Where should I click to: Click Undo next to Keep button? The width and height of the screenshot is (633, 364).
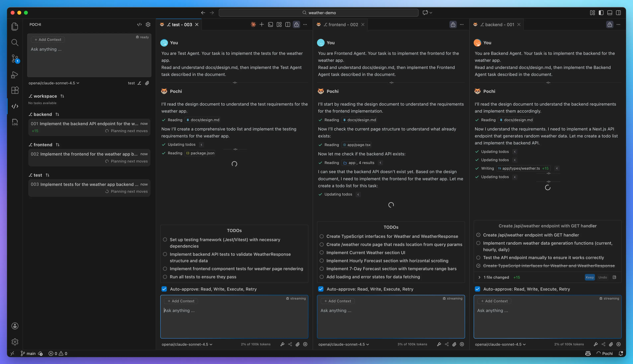(x=602, y=277)
